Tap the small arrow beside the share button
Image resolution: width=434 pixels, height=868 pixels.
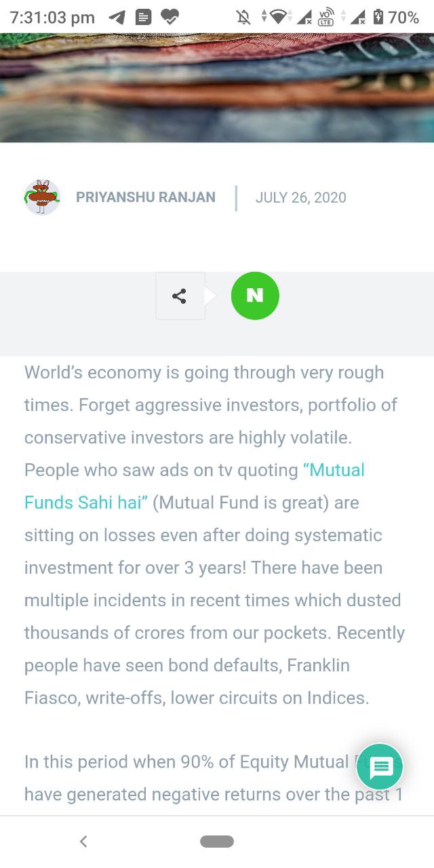point(211,296)
